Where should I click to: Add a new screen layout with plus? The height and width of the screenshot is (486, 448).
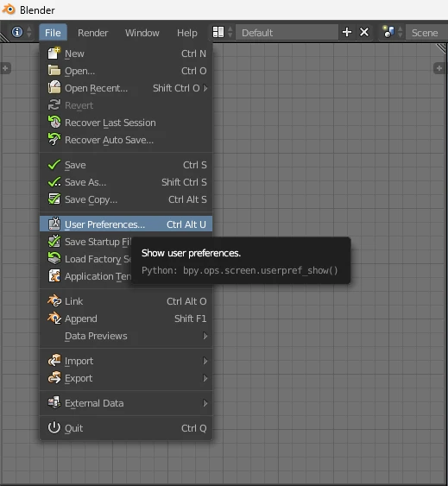(347, 32)
